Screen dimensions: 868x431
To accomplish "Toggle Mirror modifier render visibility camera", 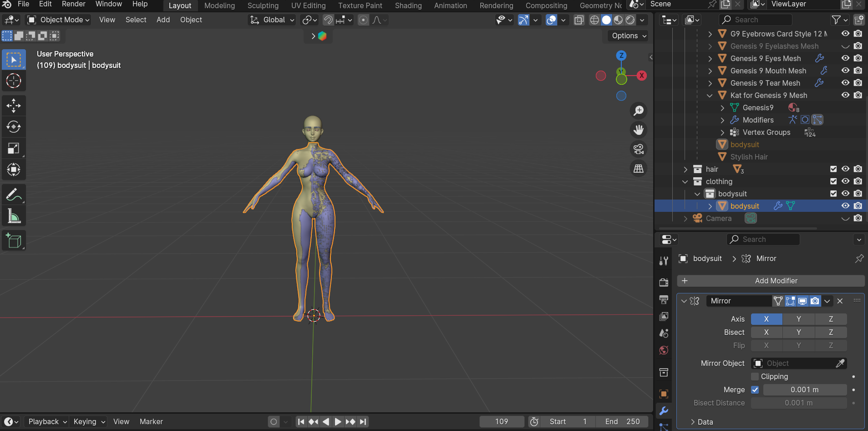I will pyautogui.click(x=815, y=301).
